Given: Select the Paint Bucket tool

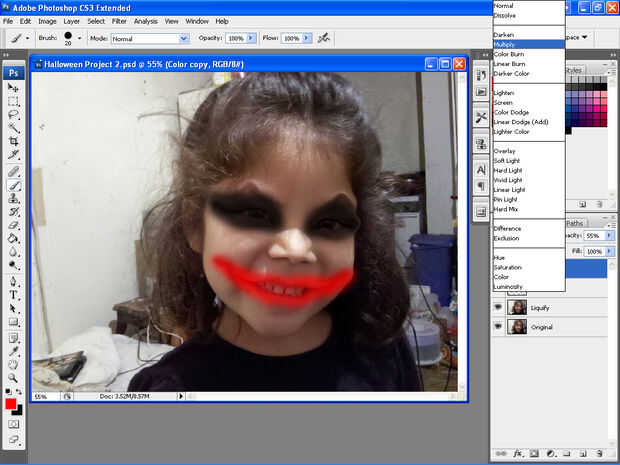Looking at the screenshot, I should [x=13, y=238].
